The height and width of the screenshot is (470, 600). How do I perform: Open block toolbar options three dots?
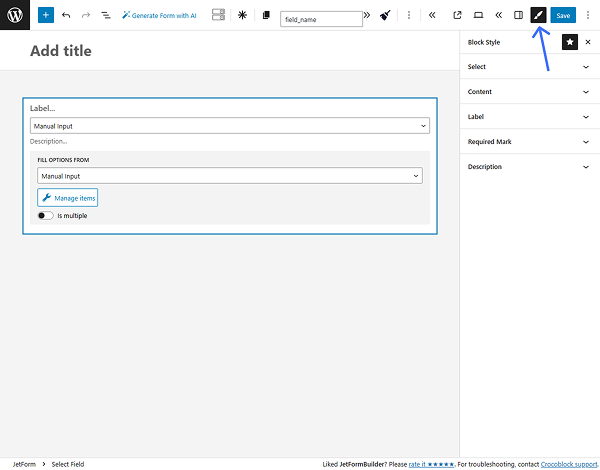[x=409, y=15]
